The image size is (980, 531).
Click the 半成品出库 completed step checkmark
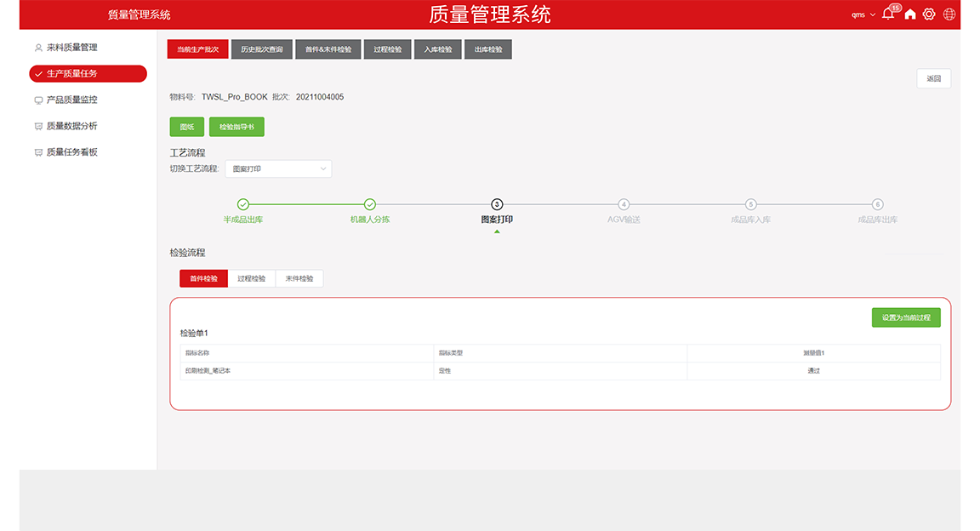point(242,204)
